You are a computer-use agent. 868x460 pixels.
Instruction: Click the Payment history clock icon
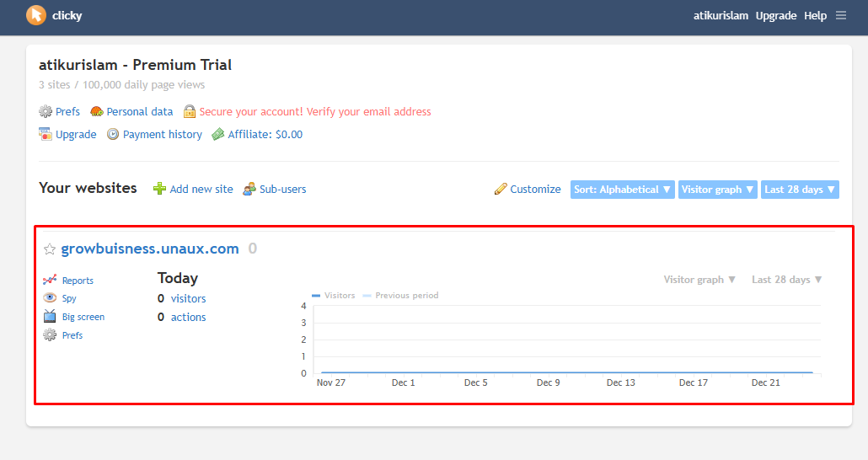click(113, 134)
